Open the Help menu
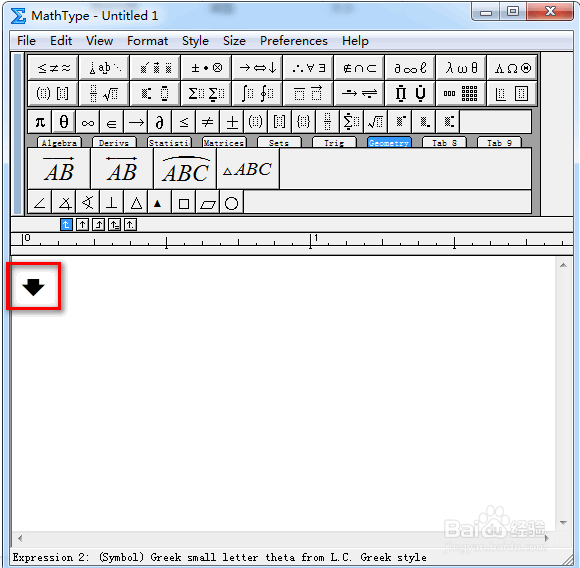 point(355,41)
